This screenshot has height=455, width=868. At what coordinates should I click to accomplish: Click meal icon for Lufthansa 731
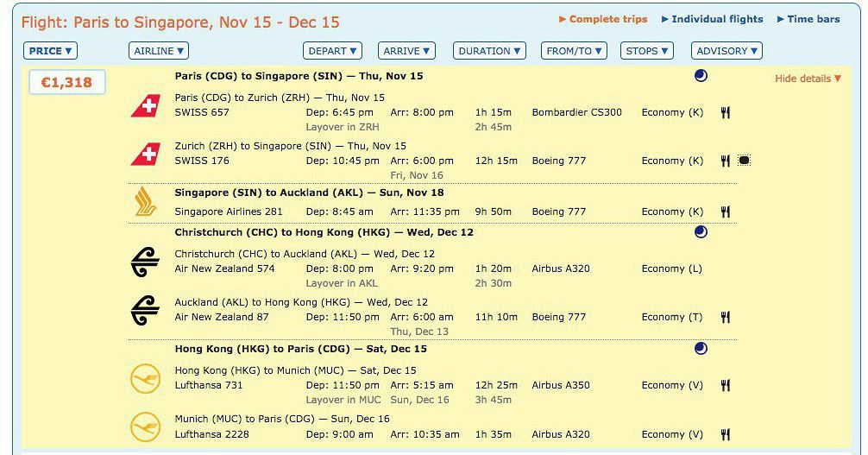click(725, 385)
